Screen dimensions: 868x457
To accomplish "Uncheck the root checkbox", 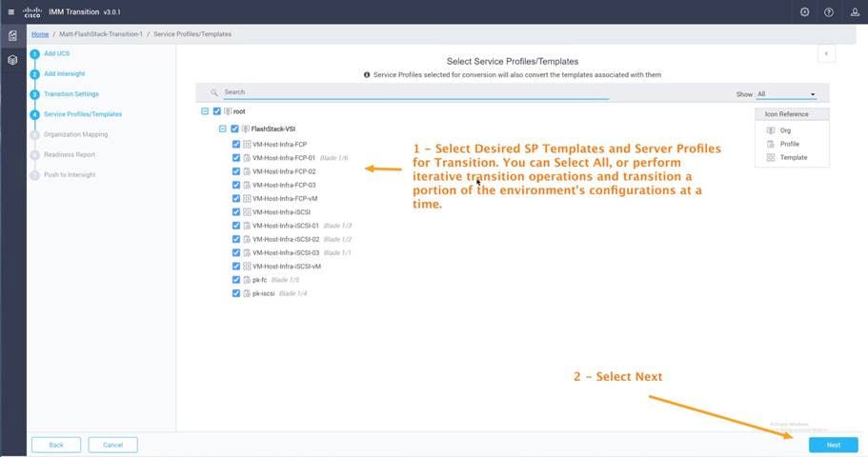I will tap(217, 111).
